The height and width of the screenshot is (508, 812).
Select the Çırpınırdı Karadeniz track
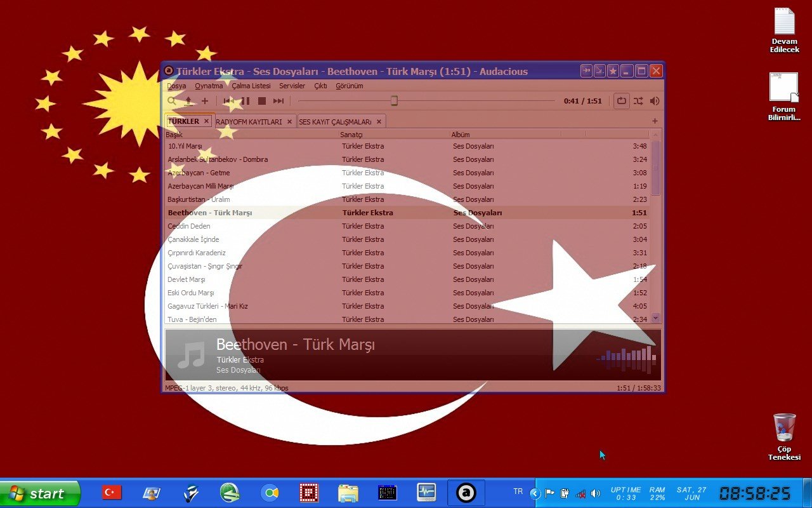tap(407, 253)
